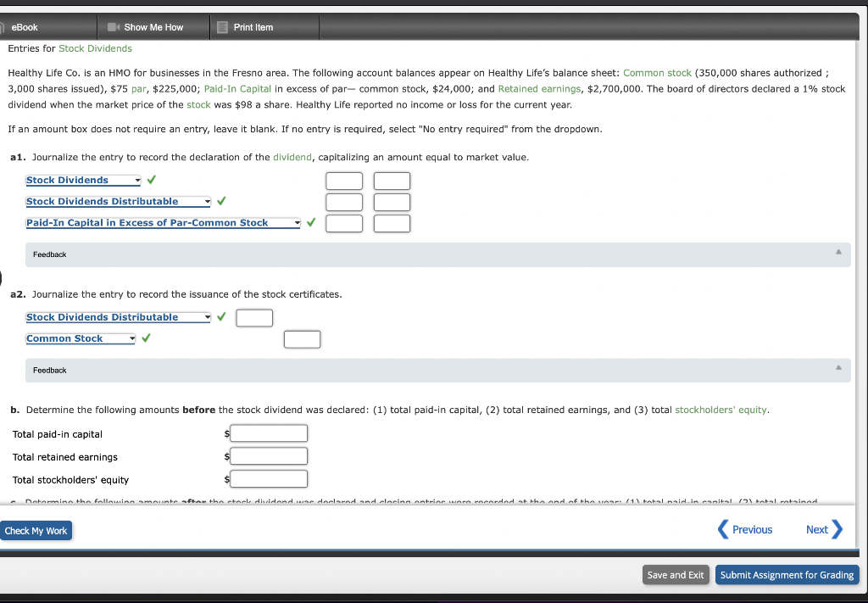Screen dimensions: 868x603
Task: Click the Next chevron arrow icon
Action: [x=837, y=529]
